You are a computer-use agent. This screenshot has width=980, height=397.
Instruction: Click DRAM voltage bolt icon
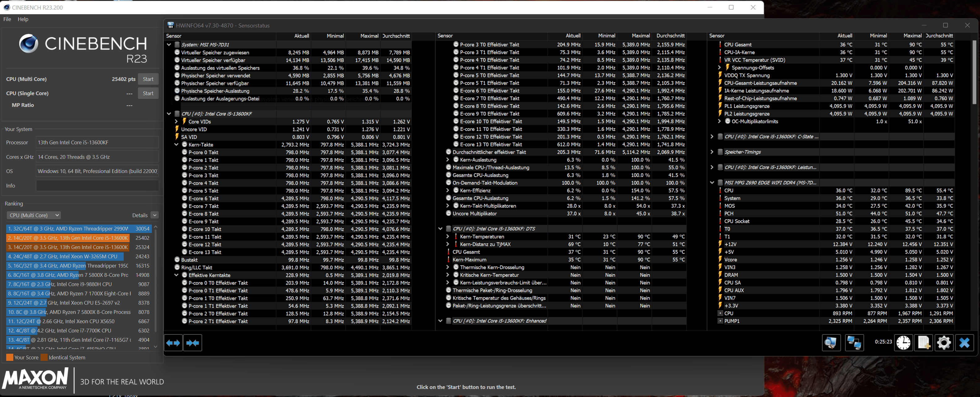(720, 275)
